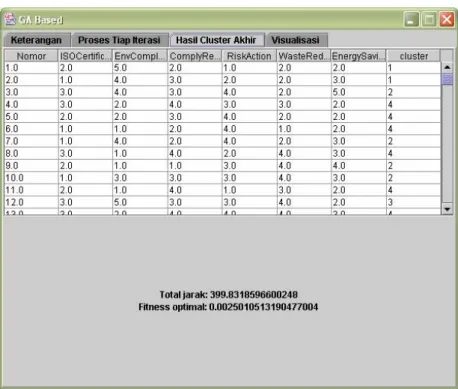Image resolution: width=458 pixels, height=389 pixels.
Task: Click EnergySavi value in row 9.0
Action: click(x=359, y=165)
